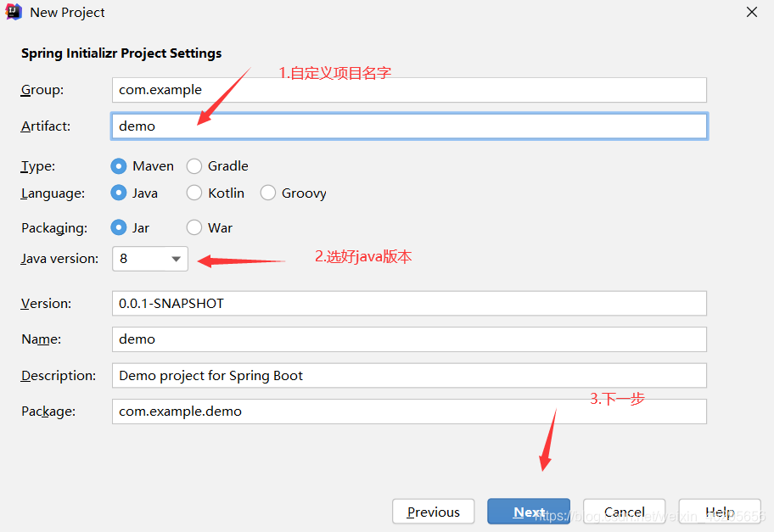This screenshot has width=774, height=532.
Task: Focus the Artifact input field
Action: pos(409,126)
